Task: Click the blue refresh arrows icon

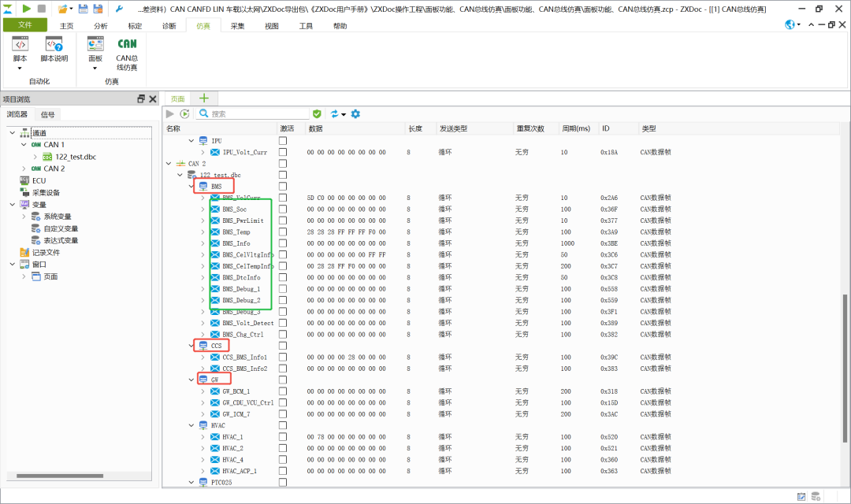Action: pyautogui.click(x=334, y=113)
